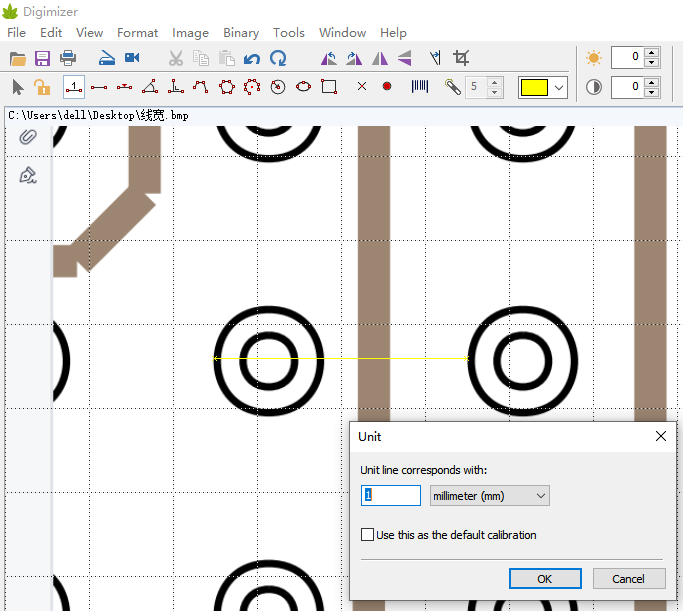Decrease the brightness value
The width and height of the screenshot is (683, 611).
(652, 63)
